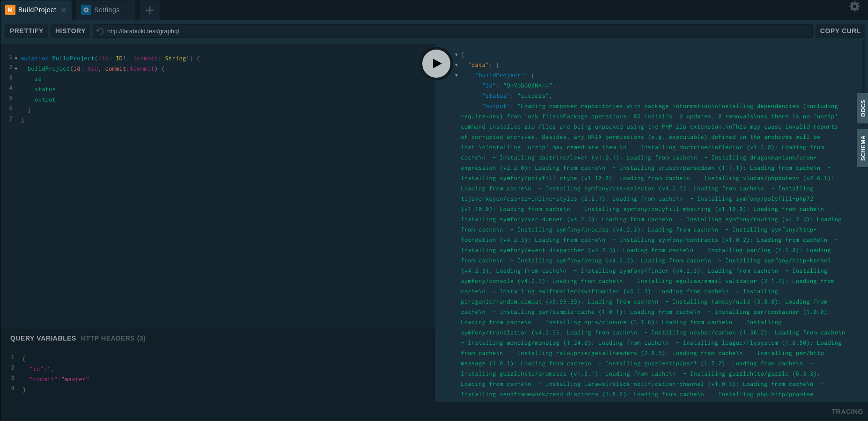Click "id":1 in query variables
This screenshot has width=868, height=421.
40,369
